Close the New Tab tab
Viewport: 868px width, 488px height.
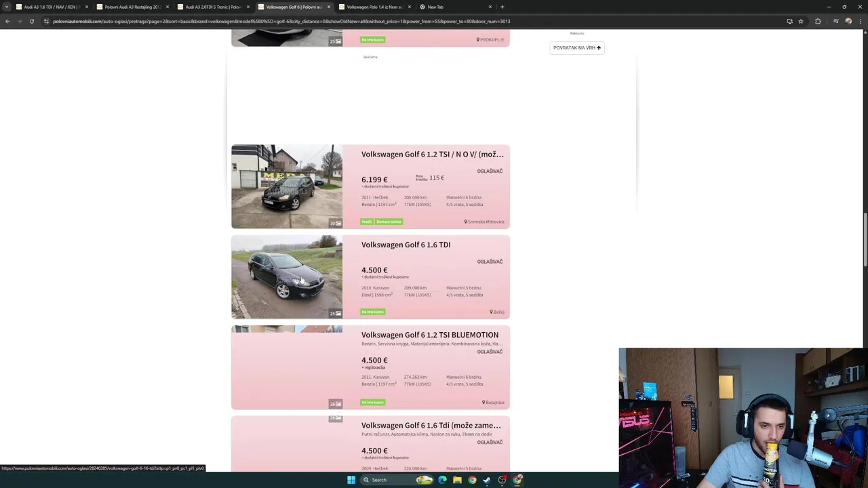(490, 7)
